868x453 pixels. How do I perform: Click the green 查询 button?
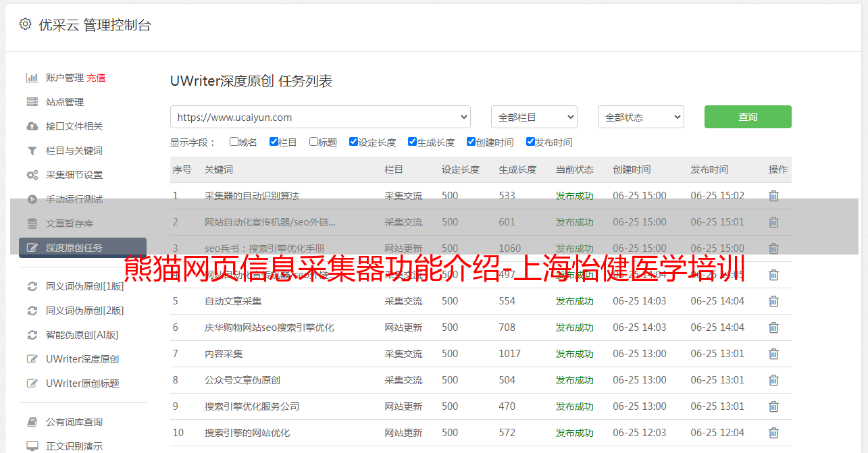pyautogui.click(x=747, y=117)
